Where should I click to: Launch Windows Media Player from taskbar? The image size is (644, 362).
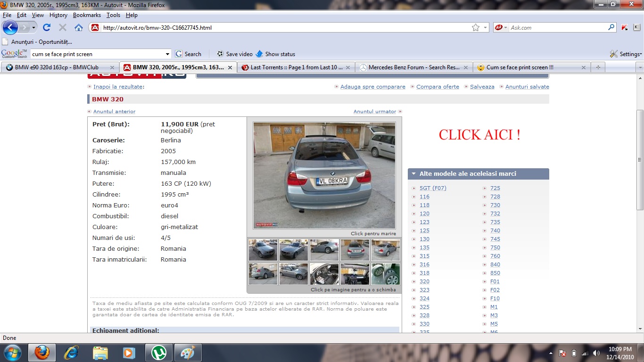pos(129,352)
